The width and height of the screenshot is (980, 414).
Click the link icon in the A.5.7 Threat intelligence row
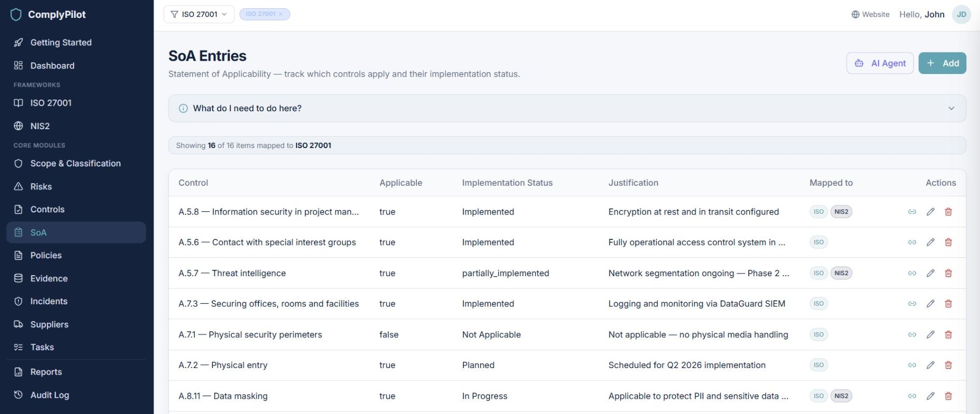(x=912, y=273)
